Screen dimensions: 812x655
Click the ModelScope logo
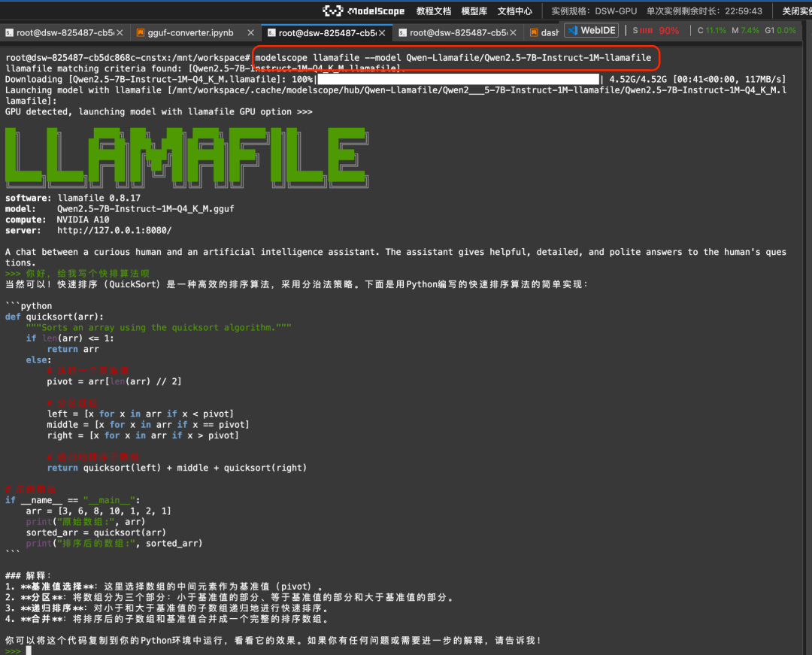363,11
